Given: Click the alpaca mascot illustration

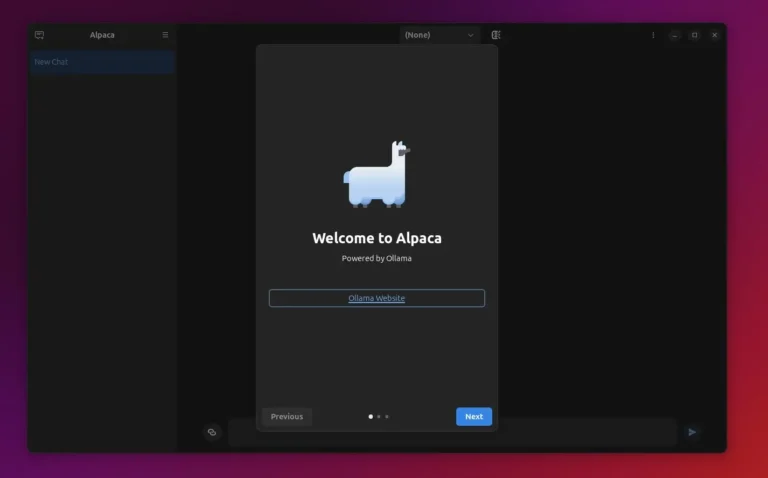Looking at the screenshot, I should point(376,175).
